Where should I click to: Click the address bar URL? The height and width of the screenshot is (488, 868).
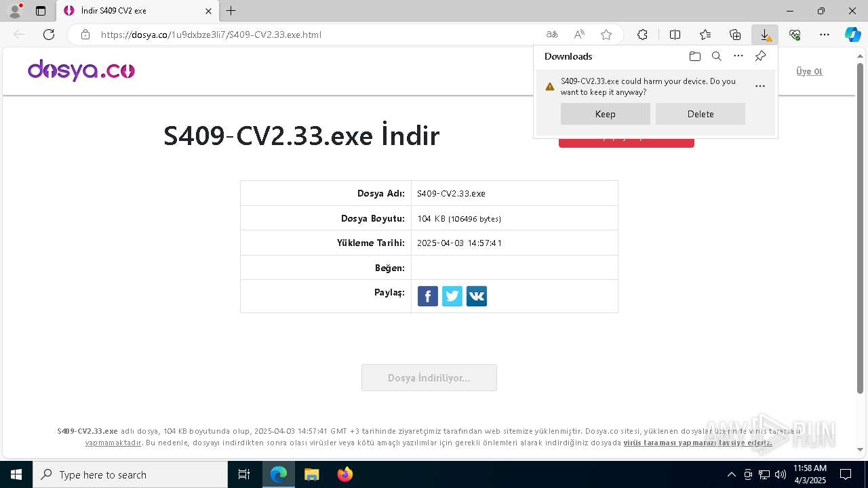211,35
